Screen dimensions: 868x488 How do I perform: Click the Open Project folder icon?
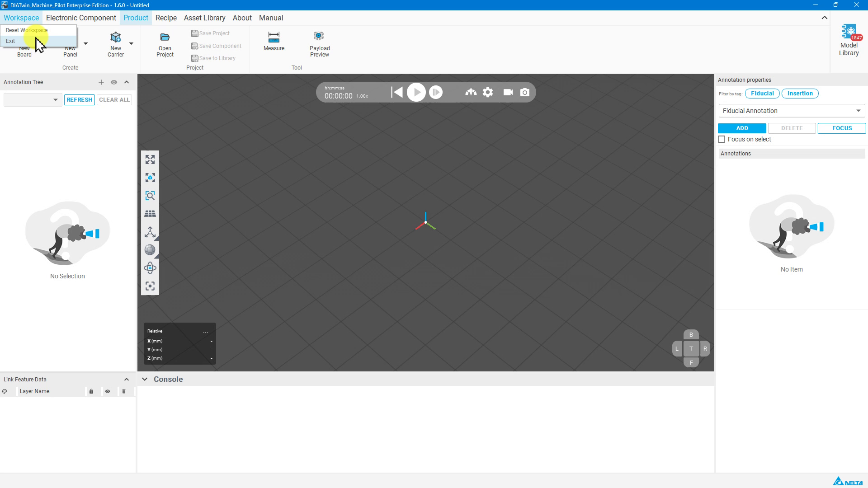pyautogui.click(x=165, y=37)
